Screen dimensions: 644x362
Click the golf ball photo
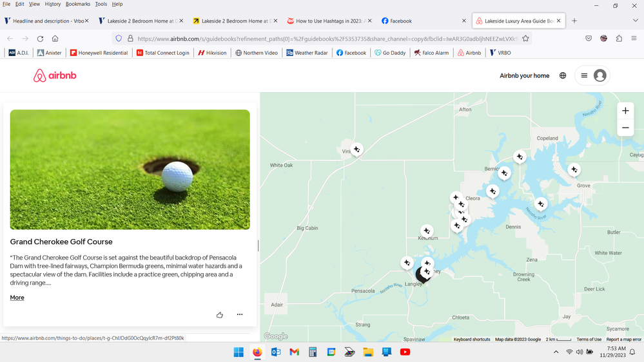point(130,169)
